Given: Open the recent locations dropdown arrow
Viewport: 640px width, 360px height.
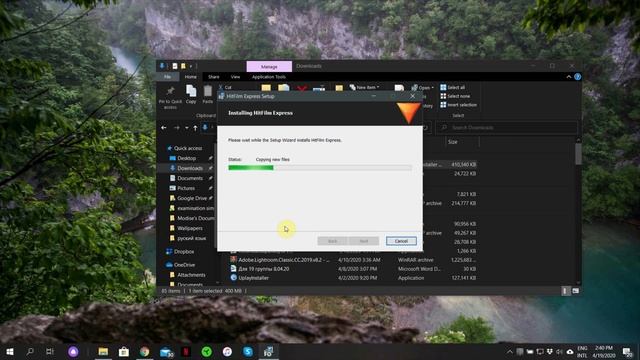Looking at the screenshot, I should pyautogui.click(x=187, y=128).
